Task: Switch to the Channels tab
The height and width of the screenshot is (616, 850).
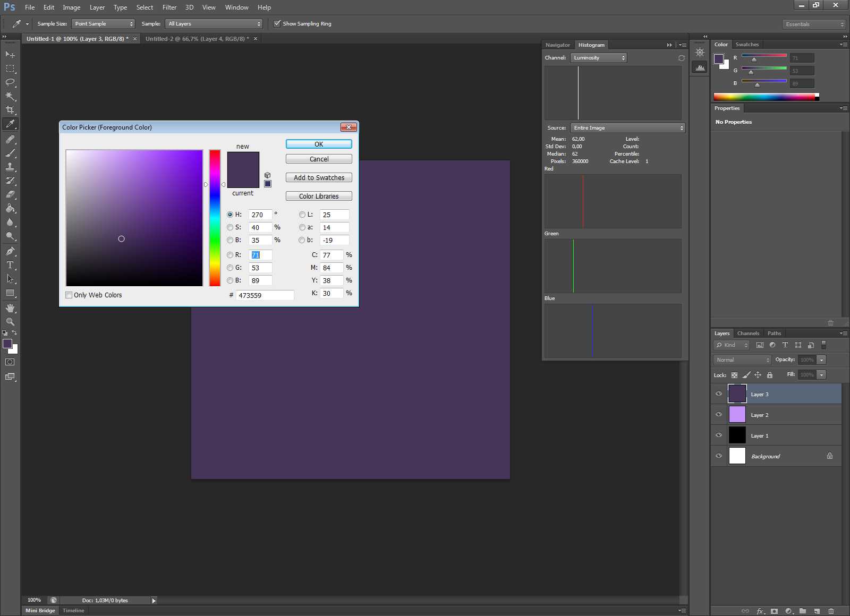Action: point(748,333)
